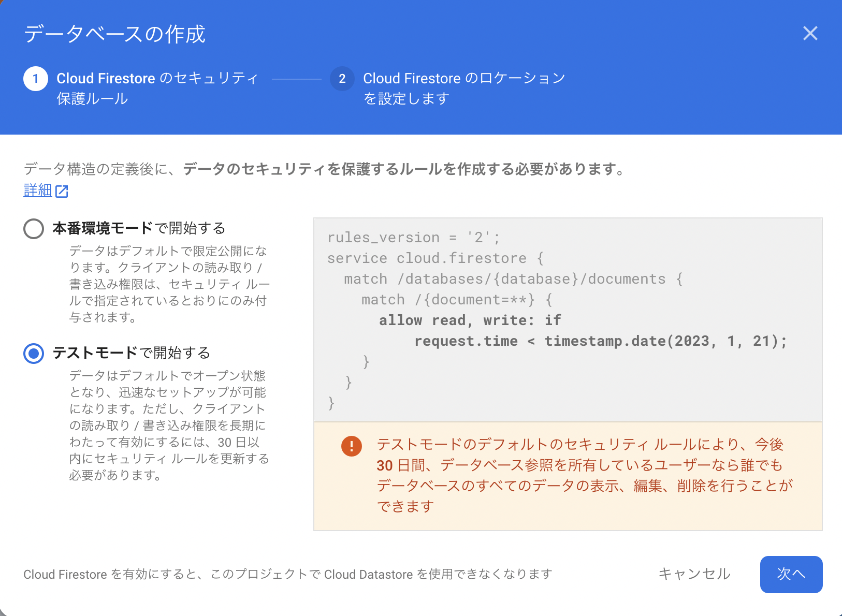Click the 'match /{document=**} {' line

pyautogui.click(x=457, y=300)
